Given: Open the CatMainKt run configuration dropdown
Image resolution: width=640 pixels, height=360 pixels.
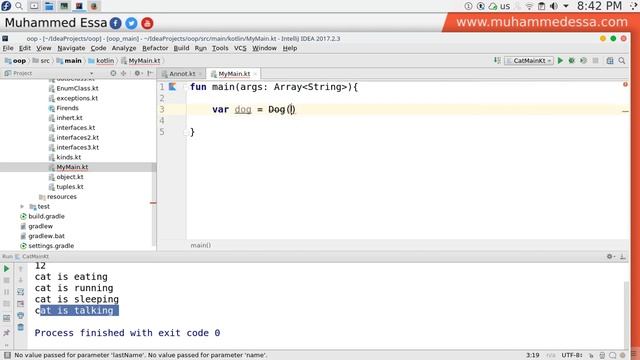Looking at the screenshot, I should point(529,60).
